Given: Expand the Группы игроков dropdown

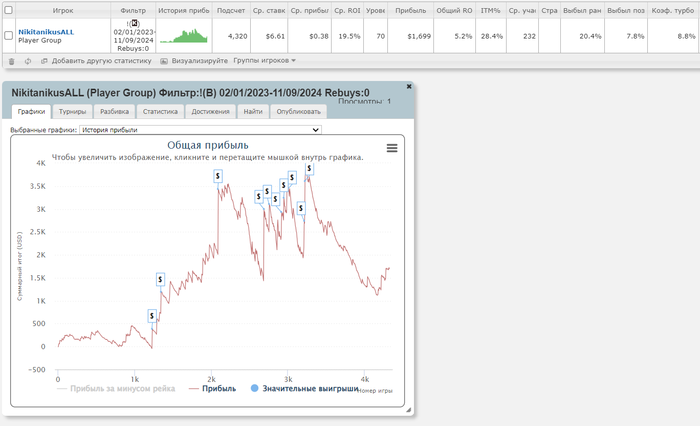Looking at the screenshot, I should coord(264,61).
